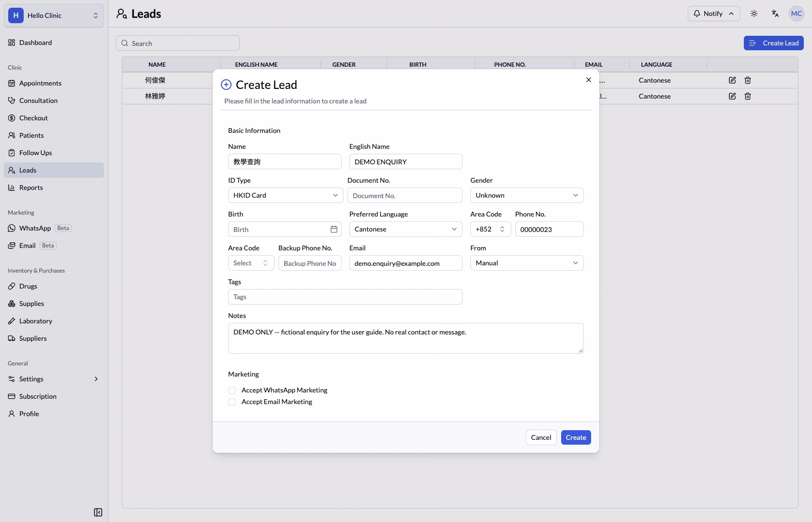Open Checkout in sidebar

click(54, 118)
